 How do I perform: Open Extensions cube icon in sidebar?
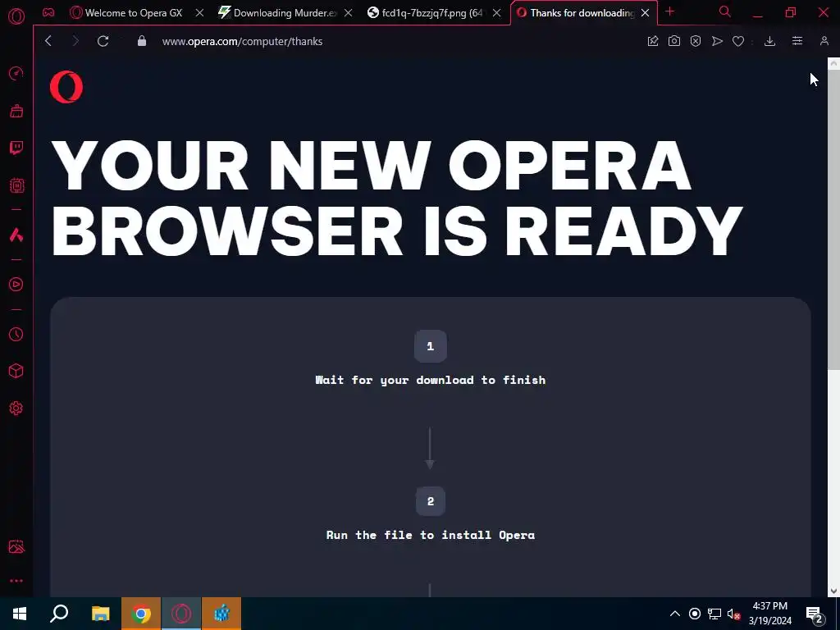coord(16,371)
